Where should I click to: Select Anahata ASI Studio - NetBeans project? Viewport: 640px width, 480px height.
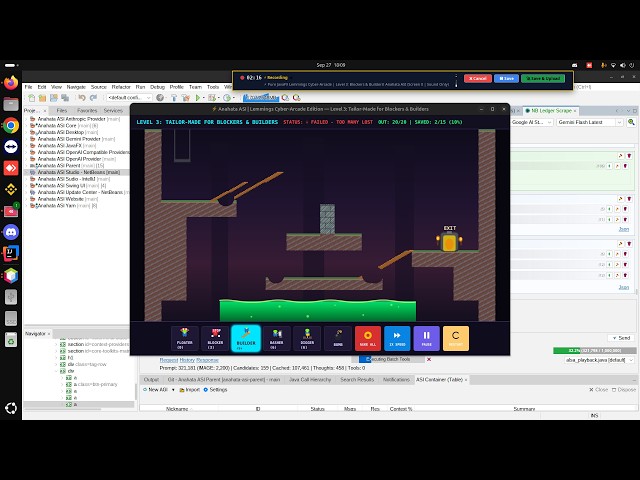(x=78, y=172)
